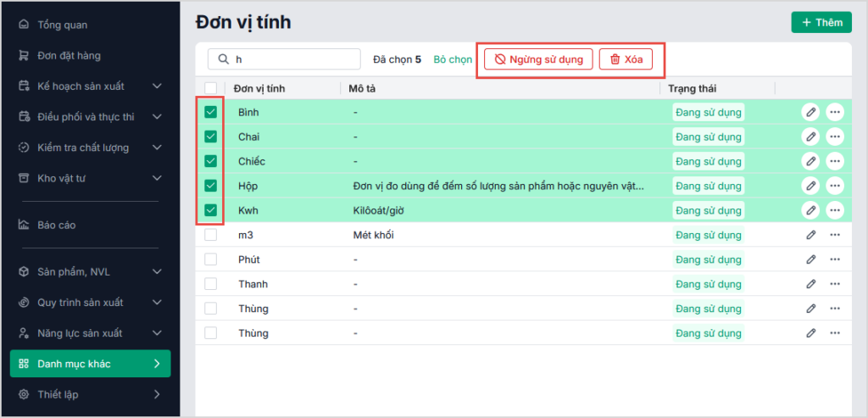868x418 pixels.
Task: Click the Mô tả column header
Action: (x=363, y=88)
